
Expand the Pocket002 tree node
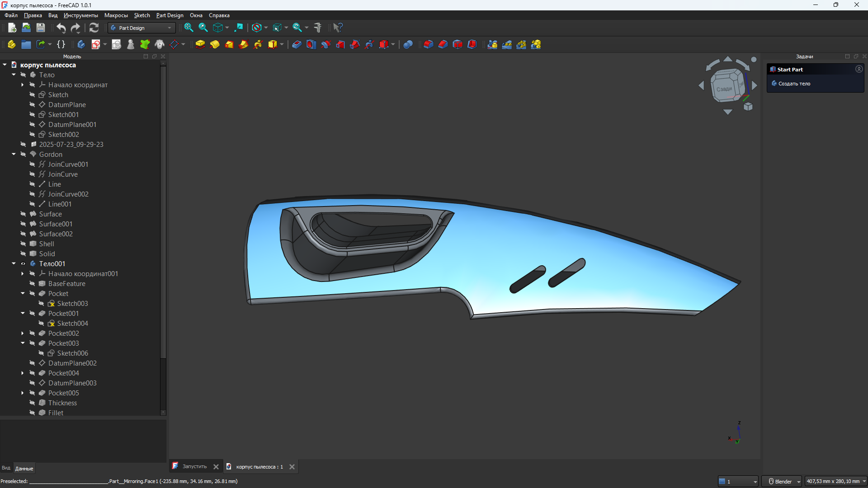(x=23, y=333)
